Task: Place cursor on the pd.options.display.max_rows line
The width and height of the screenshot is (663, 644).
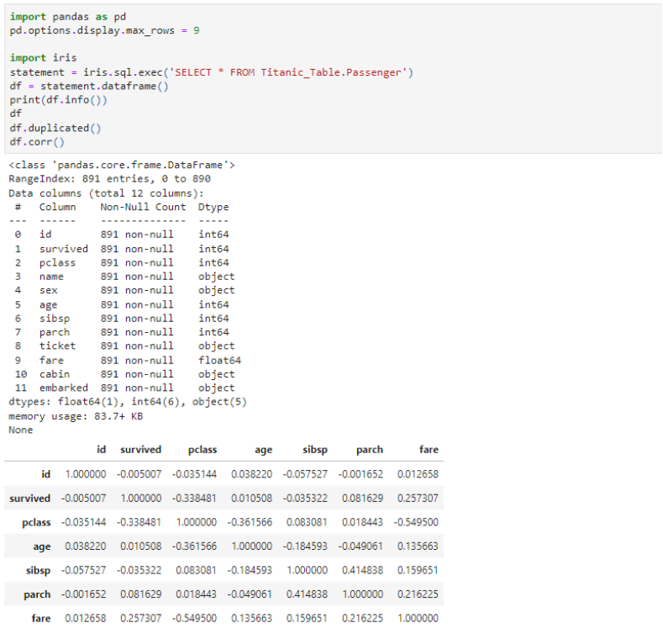Action: coord(104,30)
